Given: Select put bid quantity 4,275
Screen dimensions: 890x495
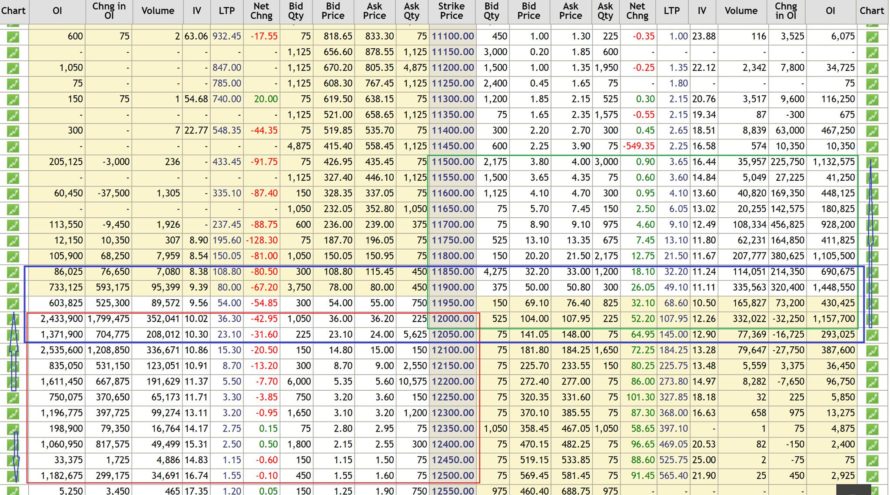Looking at the screenshot, I should [x=496, y=272].
